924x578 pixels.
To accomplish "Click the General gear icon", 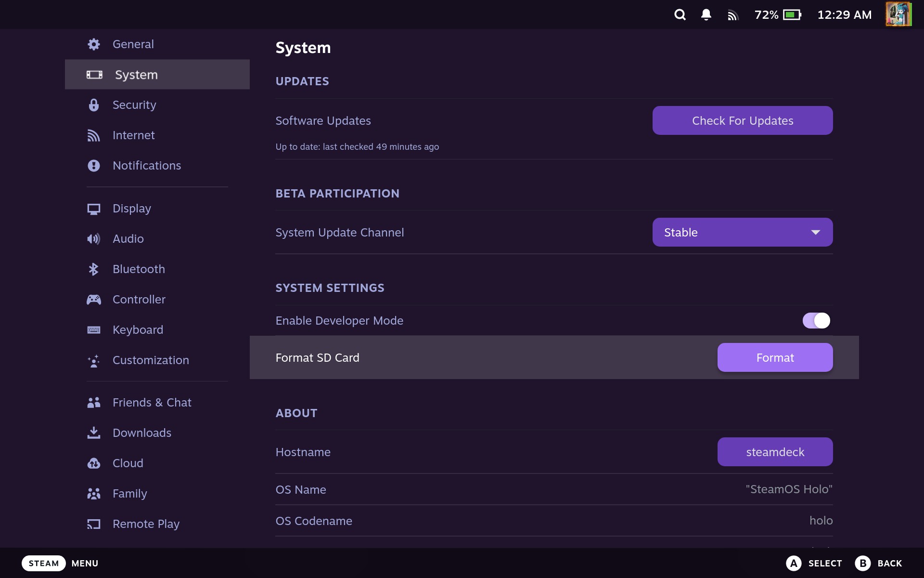I will click(x=94, y=44).
